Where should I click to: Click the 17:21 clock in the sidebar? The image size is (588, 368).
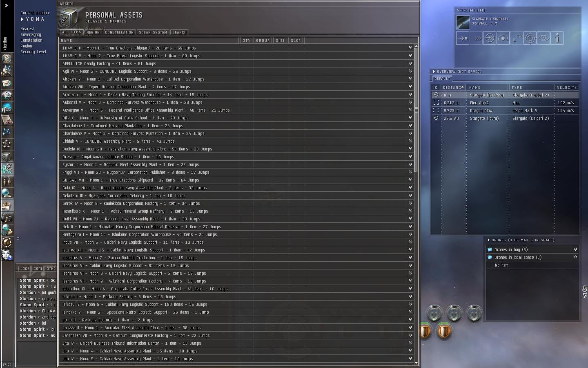pyautogui.click(x=7, y=365)
